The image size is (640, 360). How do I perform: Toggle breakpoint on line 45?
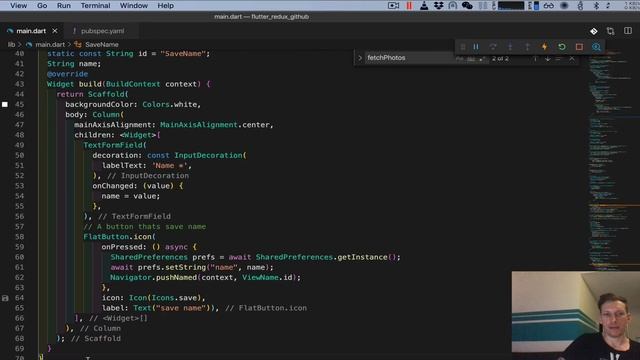pos(5,104)
